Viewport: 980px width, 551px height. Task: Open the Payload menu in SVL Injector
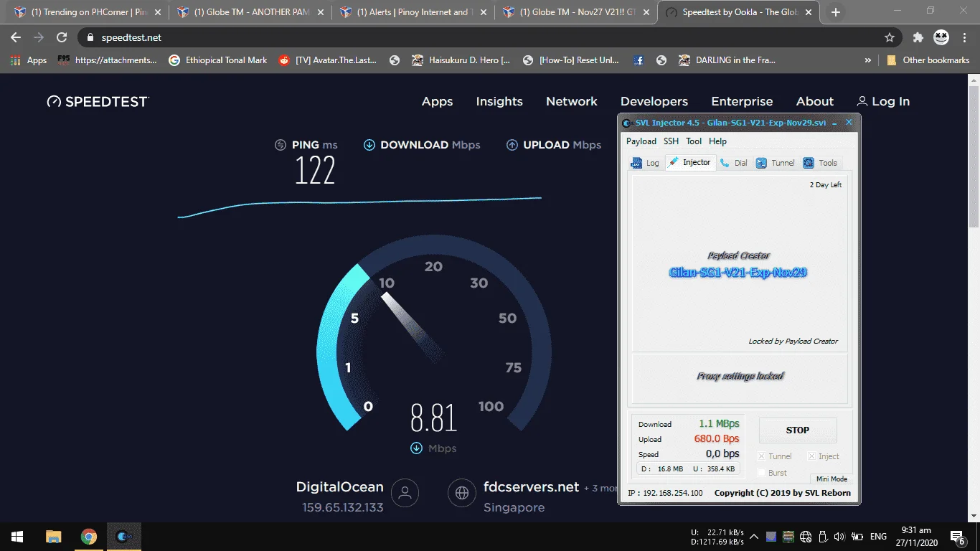[x=641, y=141]
